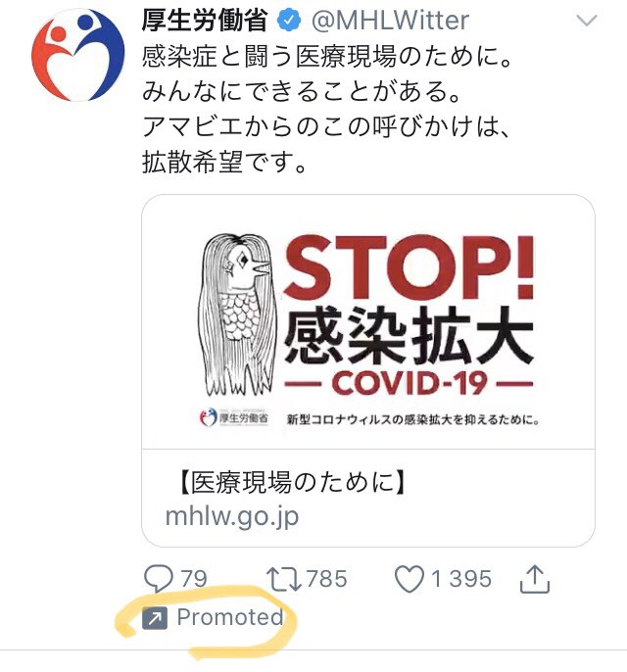The image size is (627, 672).
Task: Open the STOP! 感染拡大 card image
Action: (x=368, y=322)
